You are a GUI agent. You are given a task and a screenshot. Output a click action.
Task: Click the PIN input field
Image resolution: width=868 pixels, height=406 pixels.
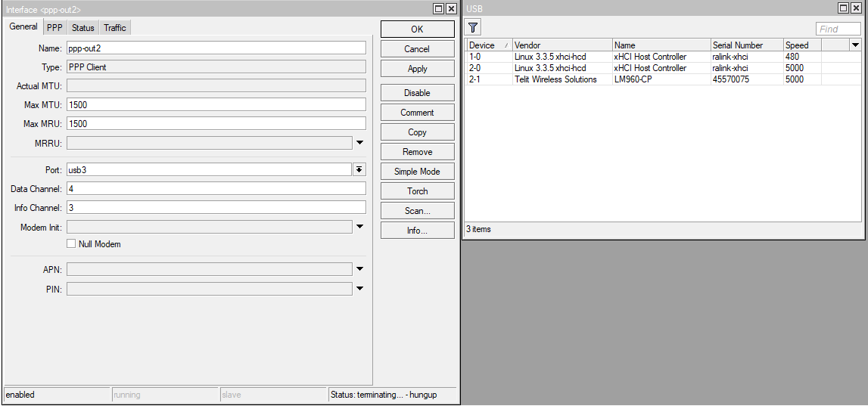click(x=210, y=289)
